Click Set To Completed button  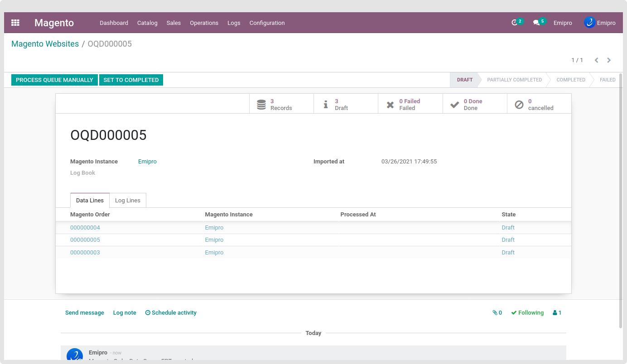click(x=131, y=80)
